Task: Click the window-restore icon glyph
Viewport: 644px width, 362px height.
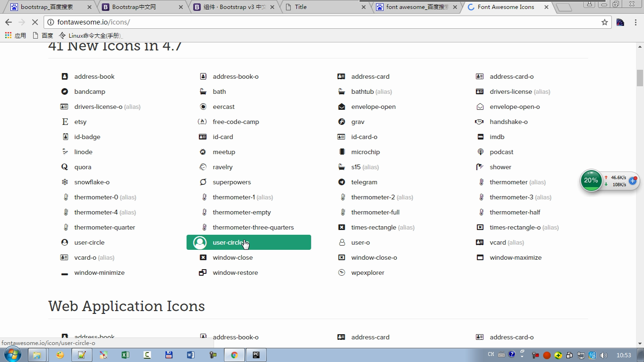Action: (203, 273)
